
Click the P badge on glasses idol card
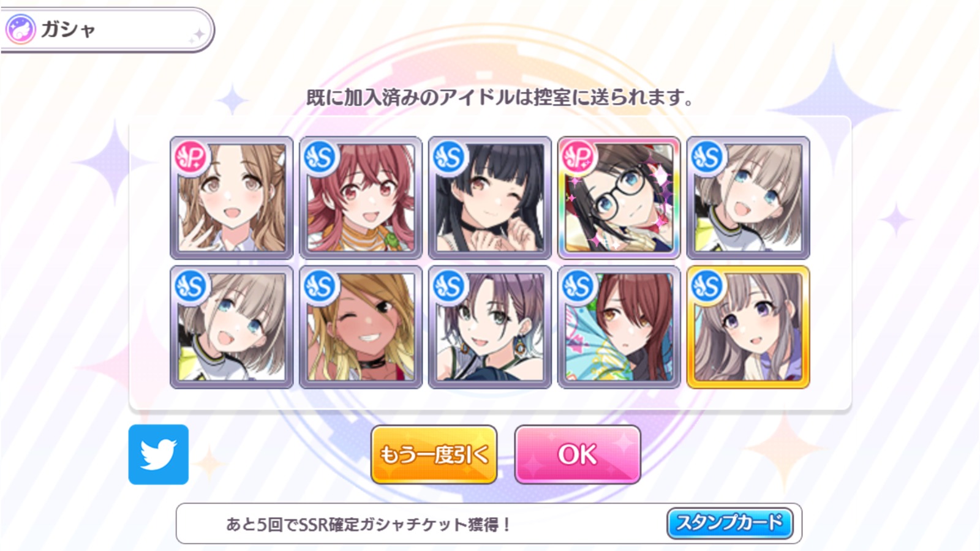point(579,157)
